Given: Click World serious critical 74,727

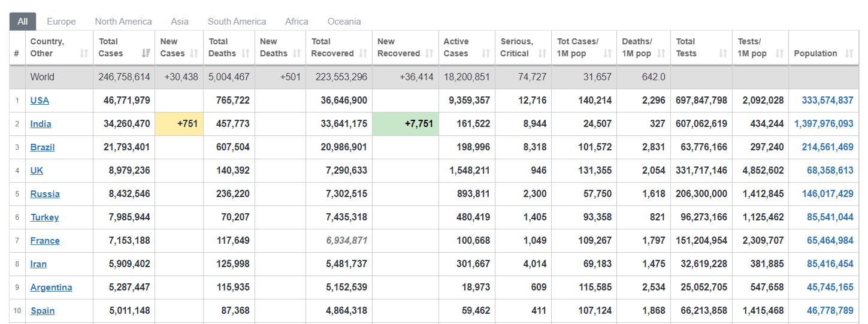Looking at the screenshot, I should click(533, 77).
